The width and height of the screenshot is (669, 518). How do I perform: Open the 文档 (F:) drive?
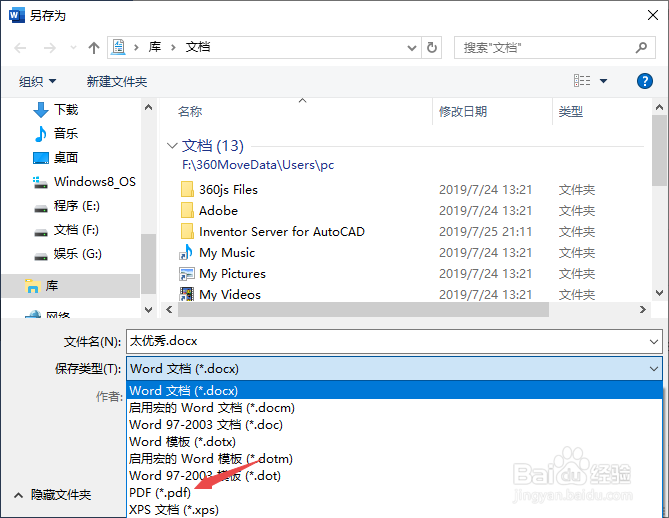click(x=76, y=230)
